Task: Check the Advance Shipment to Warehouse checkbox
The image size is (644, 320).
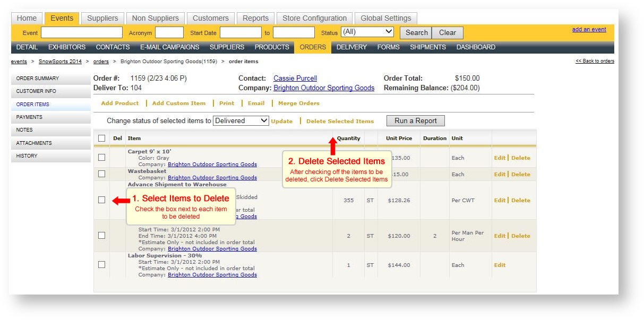Action: [x=101, y=200]
